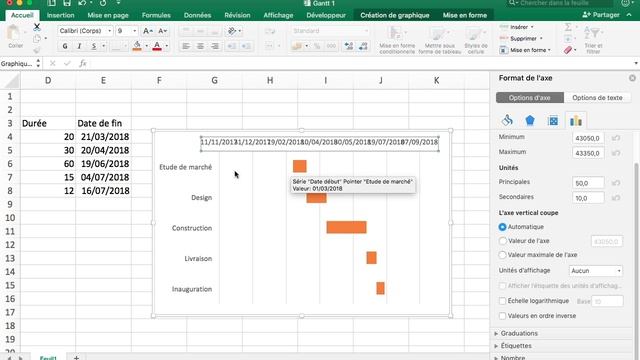Click Mise en forme conditionnelle button
The width and height of the screenshot is (640, 360).
tap(397, 40)
